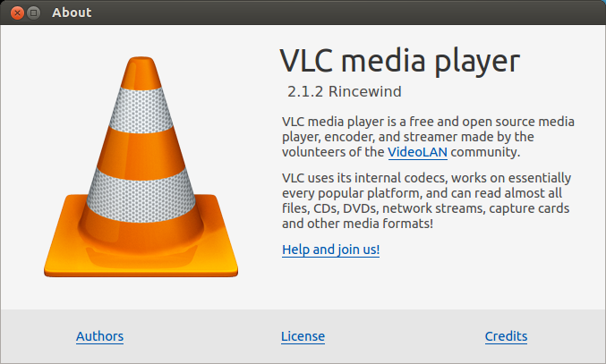This screenshot has width=606, height=364.
Task: Open the Credits section
Action: pyautogui.click(x=507, y=336)
